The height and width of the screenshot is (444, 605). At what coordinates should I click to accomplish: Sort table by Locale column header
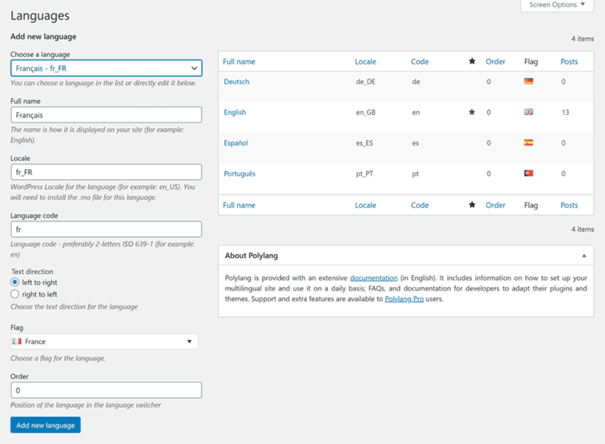(x=365, y=61)
